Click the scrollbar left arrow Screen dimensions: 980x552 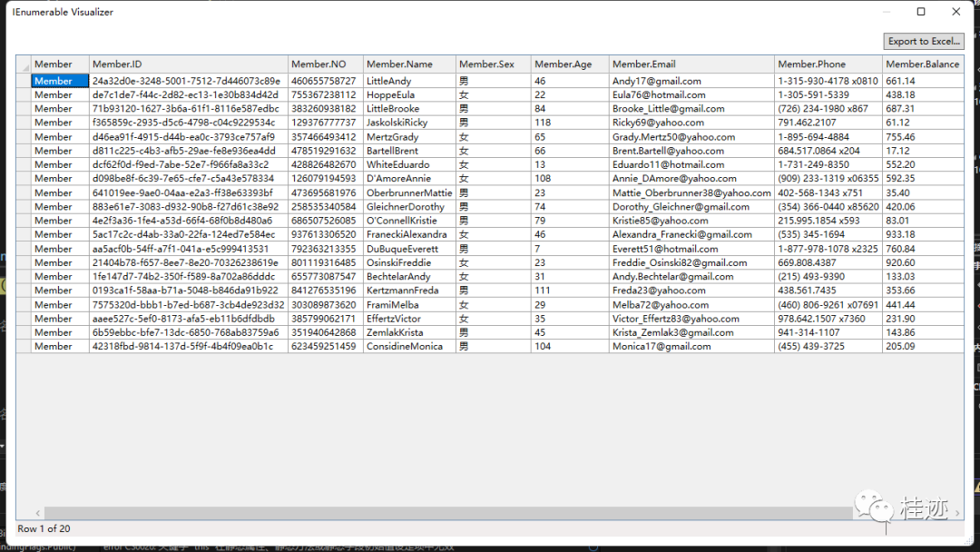(37, 513)
